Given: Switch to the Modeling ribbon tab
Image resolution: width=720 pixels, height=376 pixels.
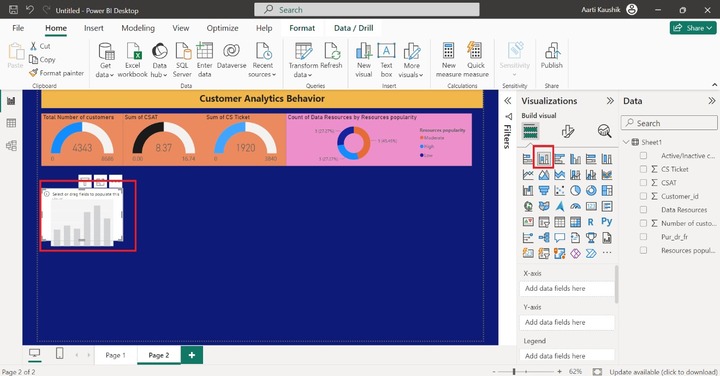Looking at the screenshot, I should 138,28.
